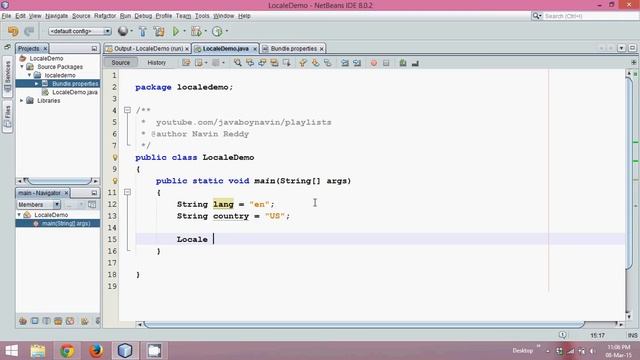This screenshot has width=640, height=360.
Task: Toggle Show Inherited Members filter in Navigator
Action: click(x=23, y=321)
